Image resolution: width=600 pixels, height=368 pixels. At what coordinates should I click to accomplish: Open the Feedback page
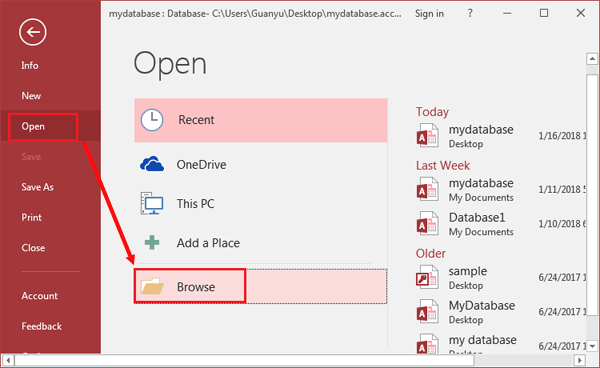41,326
